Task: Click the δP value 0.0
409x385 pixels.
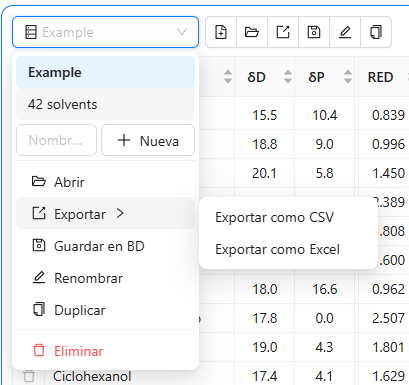Action: [x=325, y=318]
